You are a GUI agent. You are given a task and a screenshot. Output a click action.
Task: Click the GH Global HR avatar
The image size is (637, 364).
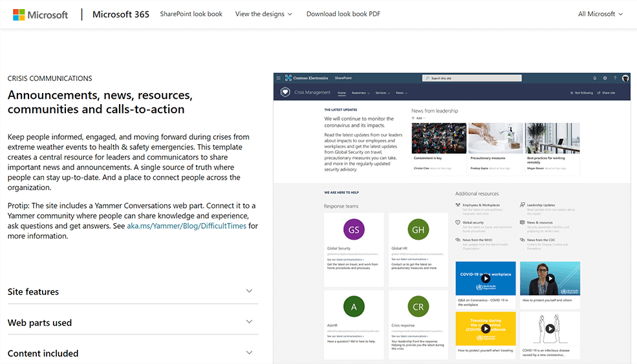click(x=418, y=230)
